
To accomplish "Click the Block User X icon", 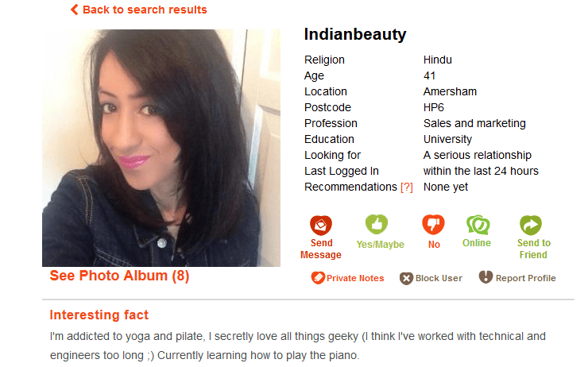I will 406,278.
